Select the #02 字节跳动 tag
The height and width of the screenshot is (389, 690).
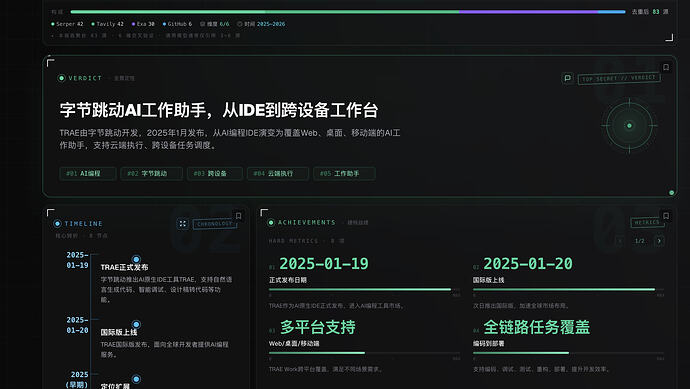click(151, 173)
